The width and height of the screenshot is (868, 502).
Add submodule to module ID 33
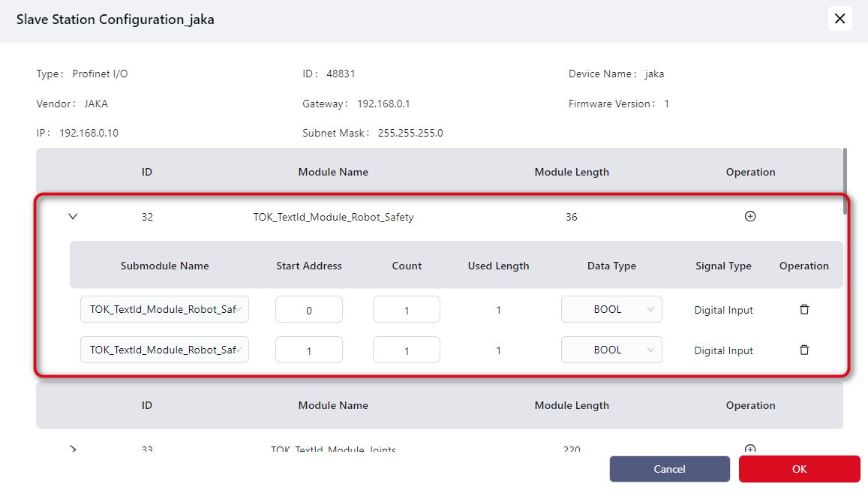pos(749,449)
